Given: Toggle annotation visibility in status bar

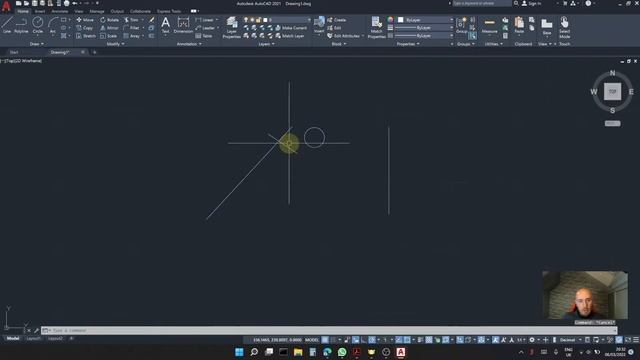Looking at the screenshot, I should pos(496,340).
